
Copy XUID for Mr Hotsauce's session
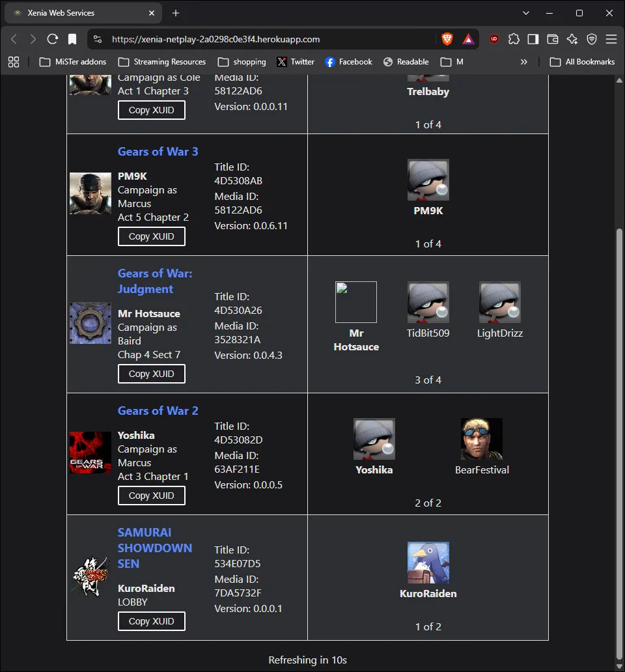pos(152,374)
